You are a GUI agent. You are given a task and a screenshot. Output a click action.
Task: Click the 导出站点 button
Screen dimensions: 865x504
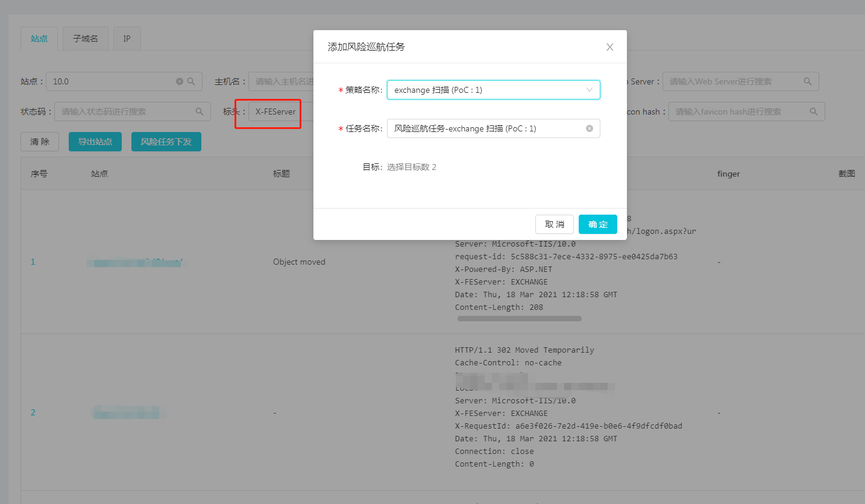coord(95,142)
